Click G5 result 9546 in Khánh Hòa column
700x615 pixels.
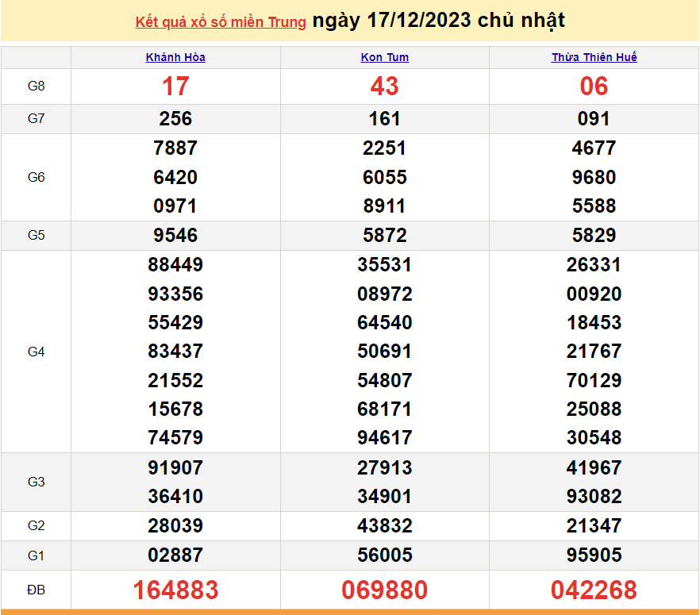(x=175, y=236)
